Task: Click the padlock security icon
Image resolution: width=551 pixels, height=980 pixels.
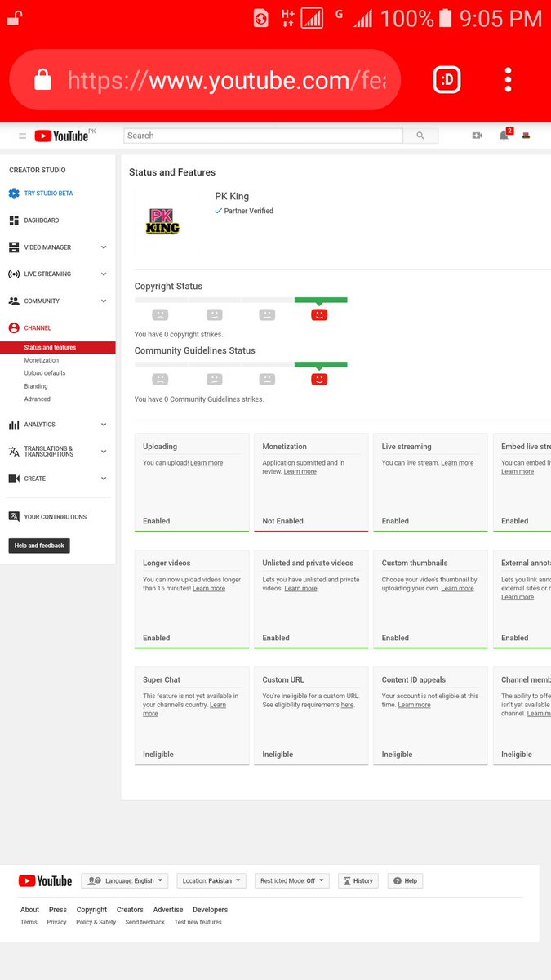Action: tap(42, 78)
